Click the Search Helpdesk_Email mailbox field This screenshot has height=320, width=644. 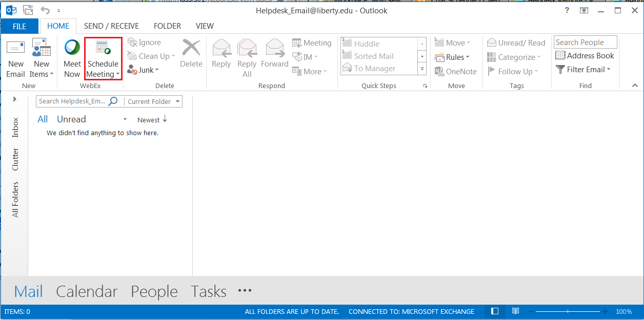(72, 101)
